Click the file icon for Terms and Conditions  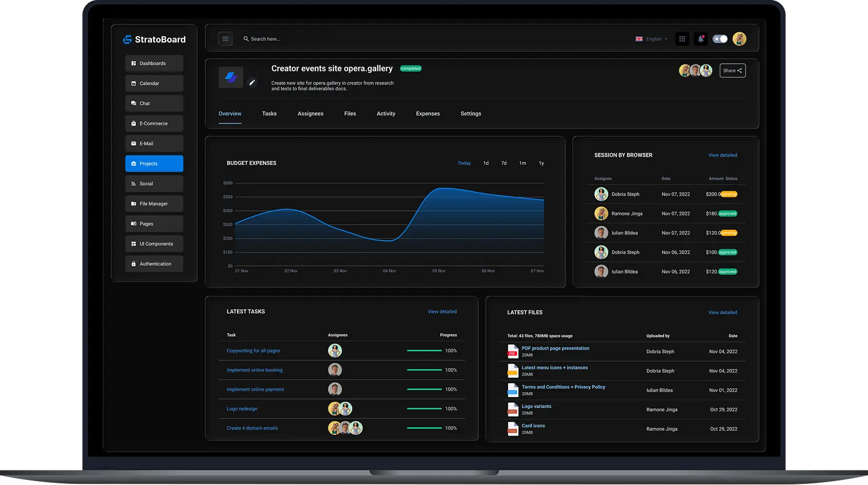pyautogui.click(x=513, y=390)
